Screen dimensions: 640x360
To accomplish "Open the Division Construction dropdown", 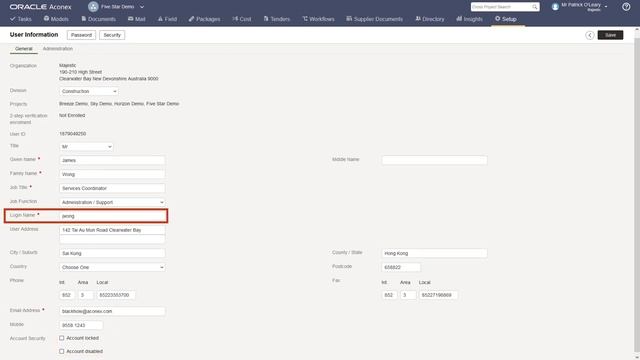I will pyautogui.click(x=89, y=91).
